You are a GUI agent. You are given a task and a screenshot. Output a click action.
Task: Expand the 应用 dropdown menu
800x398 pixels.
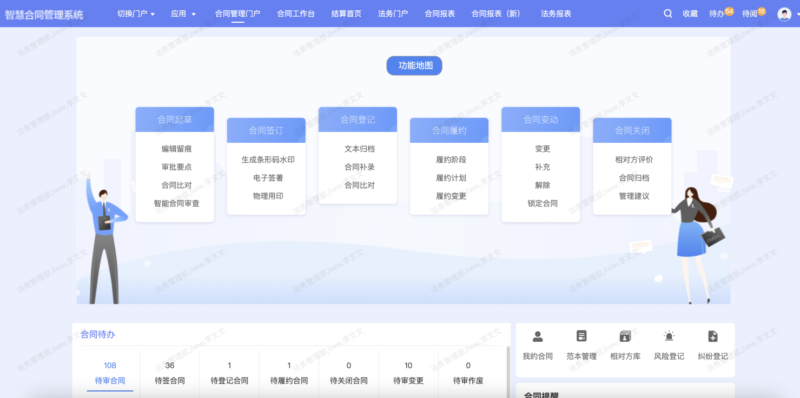pos(183,14)
